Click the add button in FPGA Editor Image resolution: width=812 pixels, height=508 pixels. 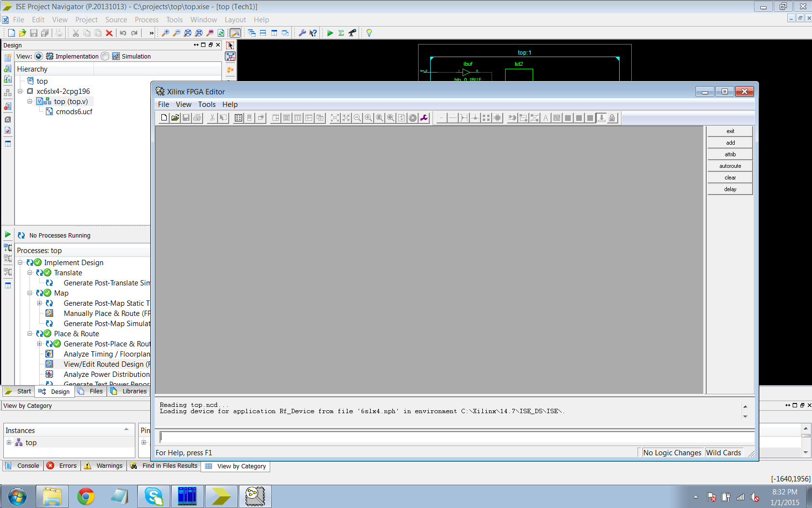tap(730, 143)
